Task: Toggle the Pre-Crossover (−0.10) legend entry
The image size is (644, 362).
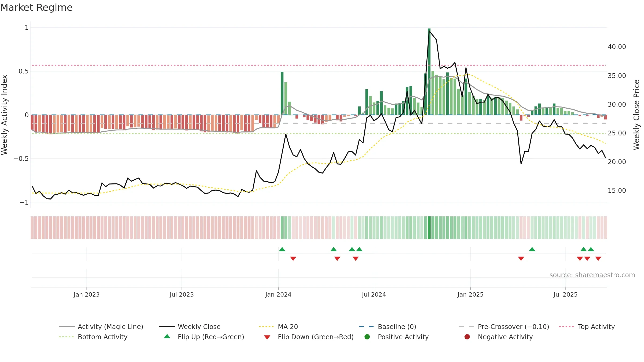Action: 504,327
